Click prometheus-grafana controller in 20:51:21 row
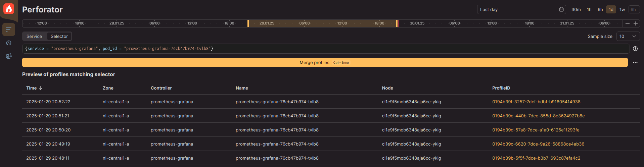Image resolution: width=644 pixels, height=167 pixels. coord(172,116)
